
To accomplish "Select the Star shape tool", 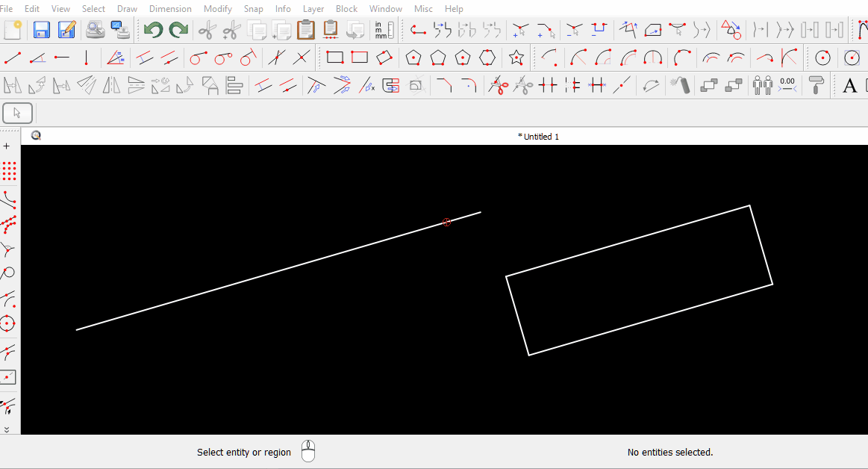I will 516,58.
